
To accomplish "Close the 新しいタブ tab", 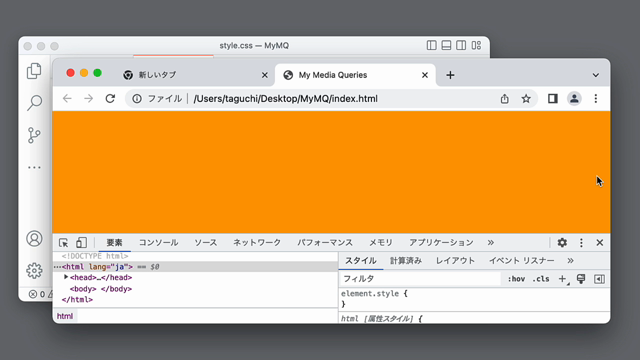I will tap(265, 75).
